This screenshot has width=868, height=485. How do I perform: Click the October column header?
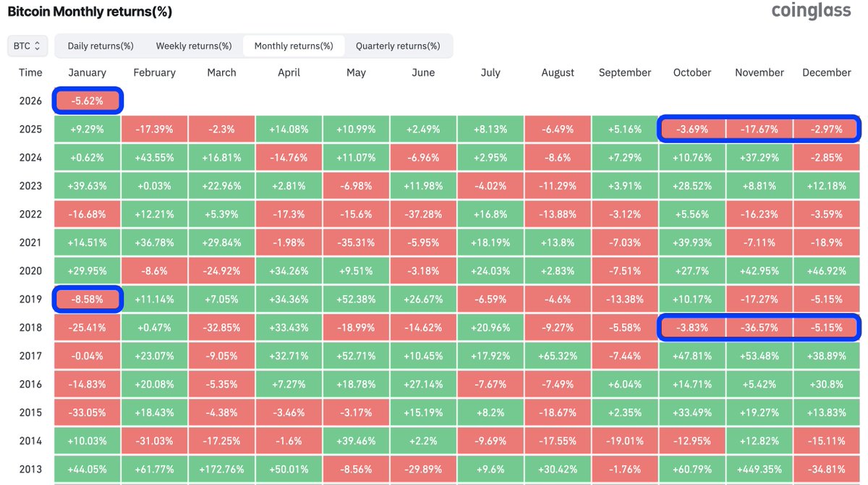(692, 72)
